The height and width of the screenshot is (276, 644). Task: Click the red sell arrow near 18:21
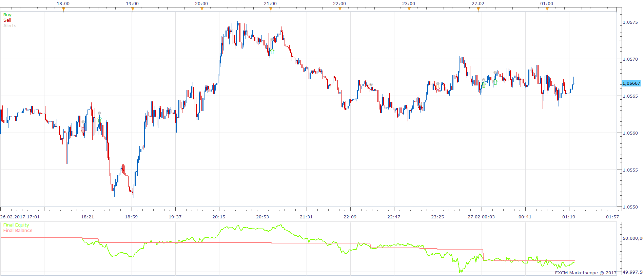(83, 130)
